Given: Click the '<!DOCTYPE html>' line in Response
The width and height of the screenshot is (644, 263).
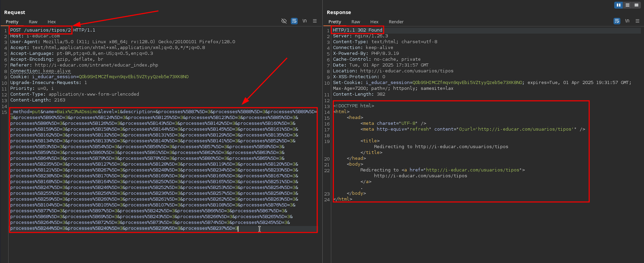Looking at the screenshot, I should (353, 106).
